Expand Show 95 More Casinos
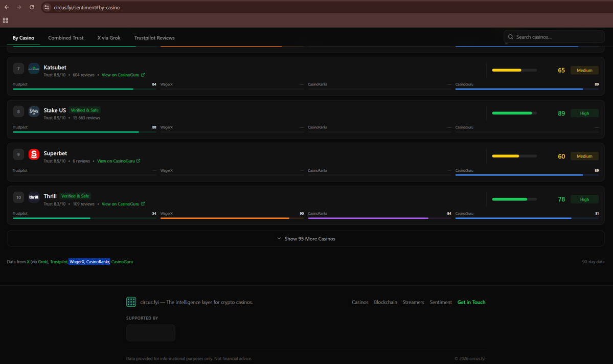613x364 pixels. click(x=306, y=239)
